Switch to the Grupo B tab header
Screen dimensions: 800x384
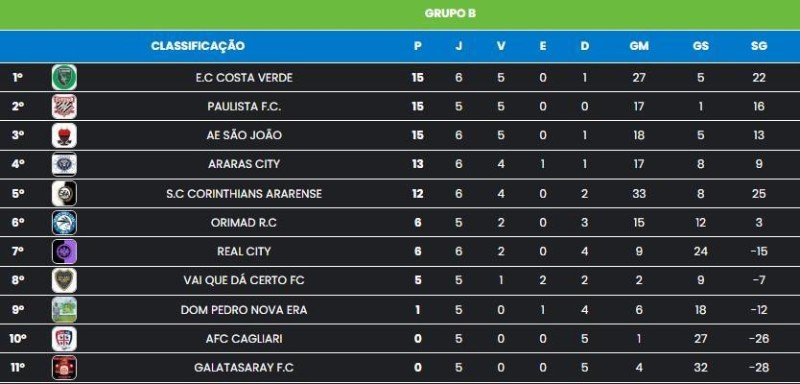(450, 14)
